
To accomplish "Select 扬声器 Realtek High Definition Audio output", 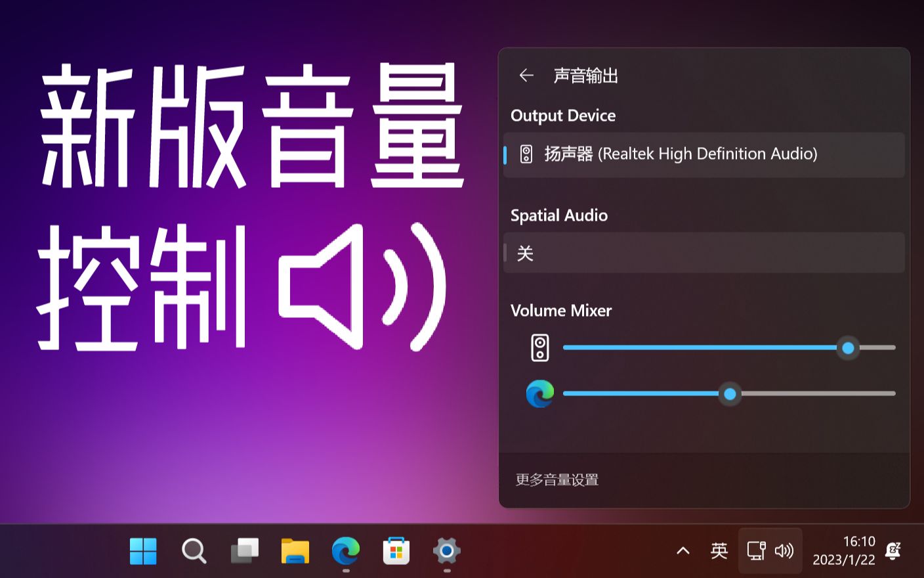I will (x=703, y=154).
